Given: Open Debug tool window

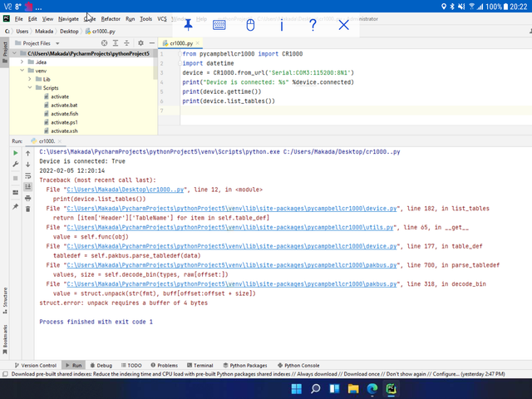Looking at the screenshot, I should coord(101,366).
